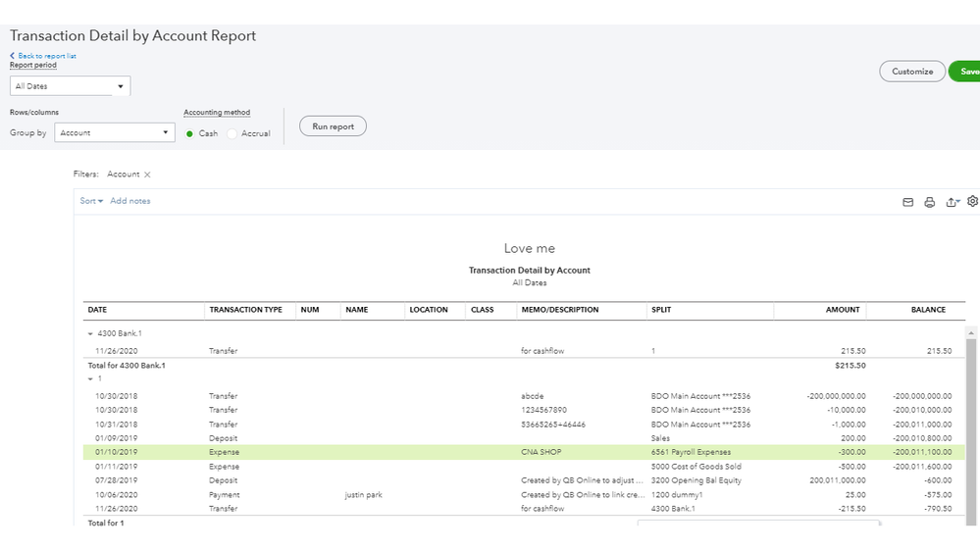Viewport: 980px width, 551px height.
Task: Click the print report icon
Action: coord(929,202)
